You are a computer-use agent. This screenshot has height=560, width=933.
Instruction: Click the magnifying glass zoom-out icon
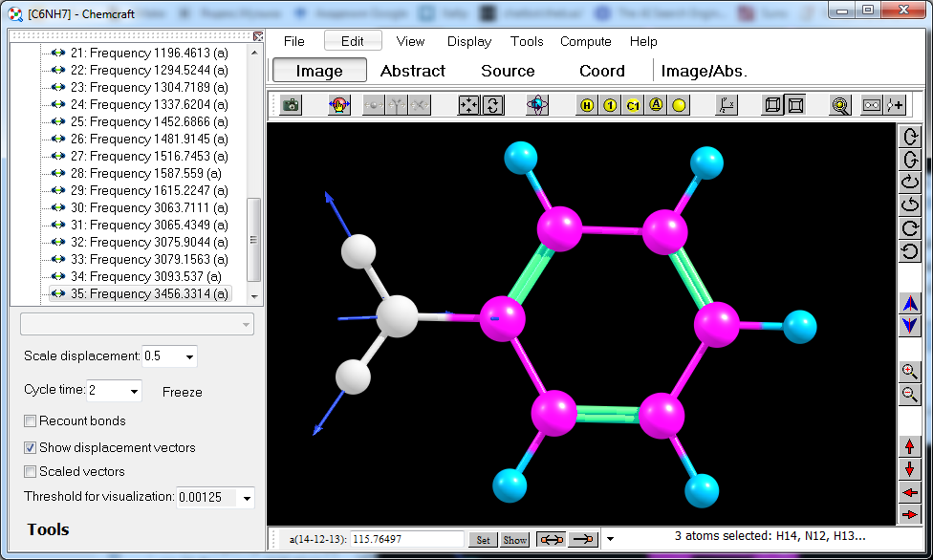910,394
